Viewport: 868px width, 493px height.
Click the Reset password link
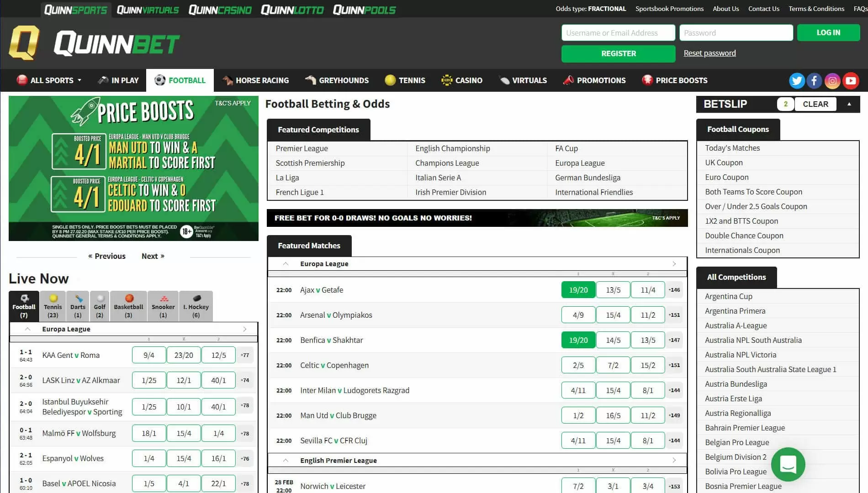click(x=709, y=53)
